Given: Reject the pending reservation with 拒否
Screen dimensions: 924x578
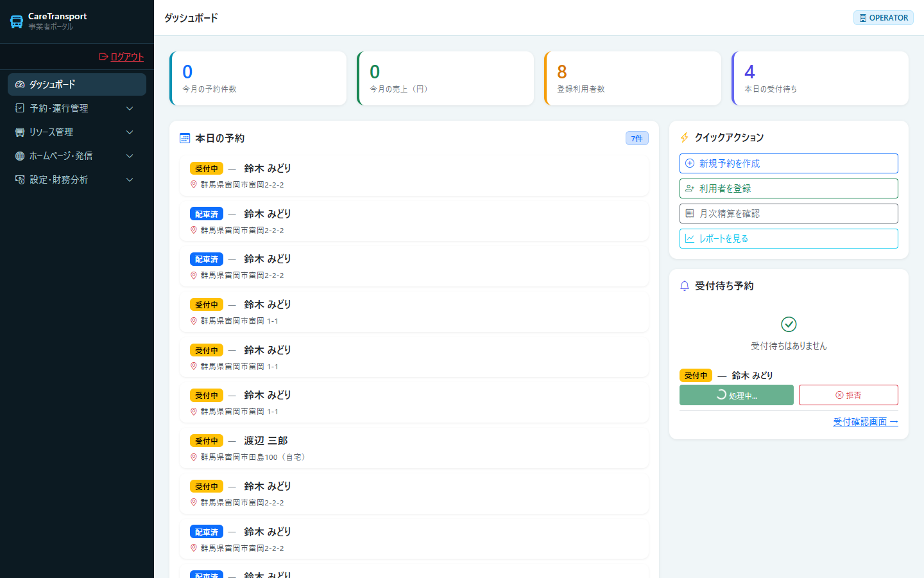Looking at the screenshot, I should 848,395.
